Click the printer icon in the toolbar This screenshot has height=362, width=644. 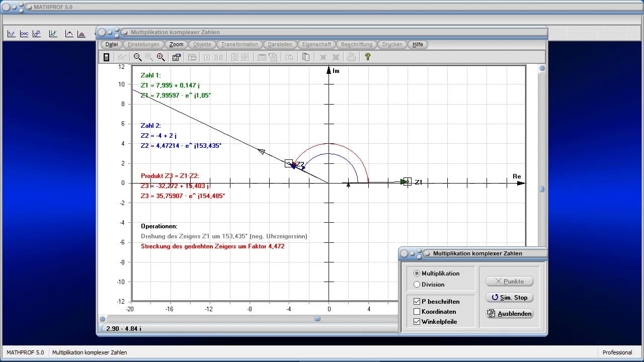point(351,57)
